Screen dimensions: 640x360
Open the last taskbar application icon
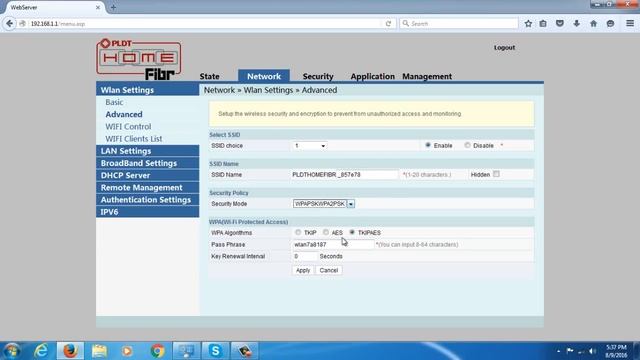point(244,351)
